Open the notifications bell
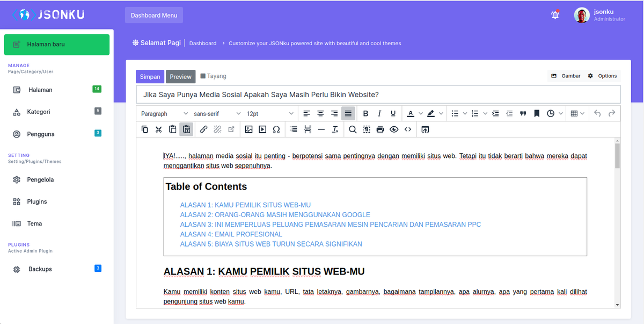 [555, 15]
